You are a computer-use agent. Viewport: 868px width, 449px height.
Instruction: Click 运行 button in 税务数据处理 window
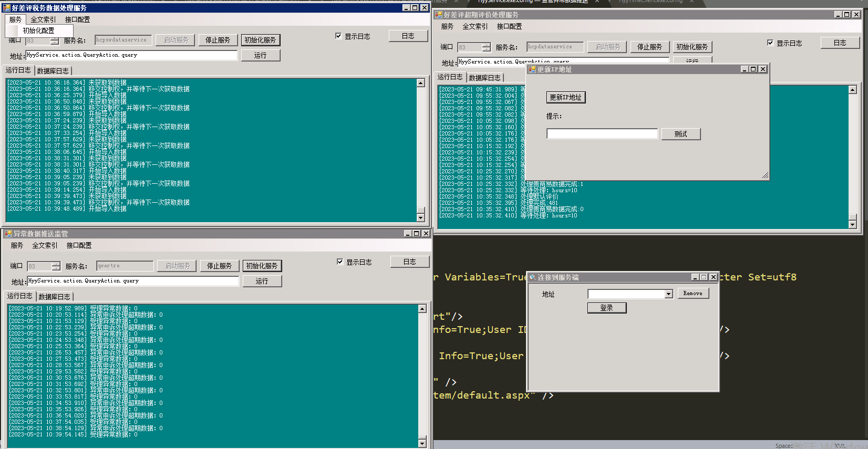click(261, 55)
